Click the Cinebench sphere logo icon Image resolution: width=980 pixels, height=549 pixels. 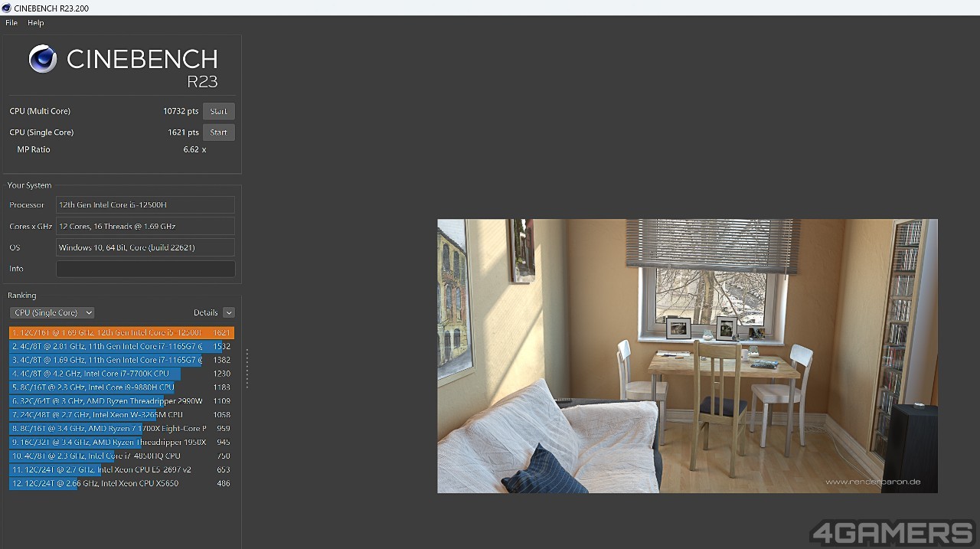pos(43,59)
